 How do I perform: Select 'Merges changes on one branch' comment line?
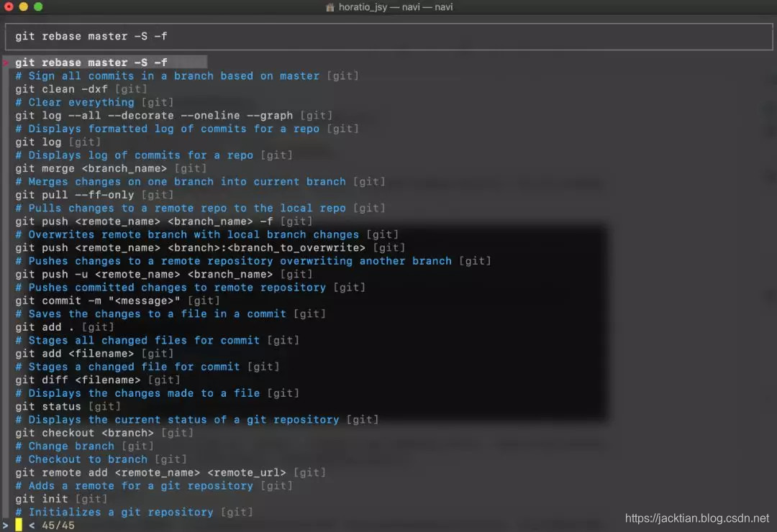pos(200,182)
